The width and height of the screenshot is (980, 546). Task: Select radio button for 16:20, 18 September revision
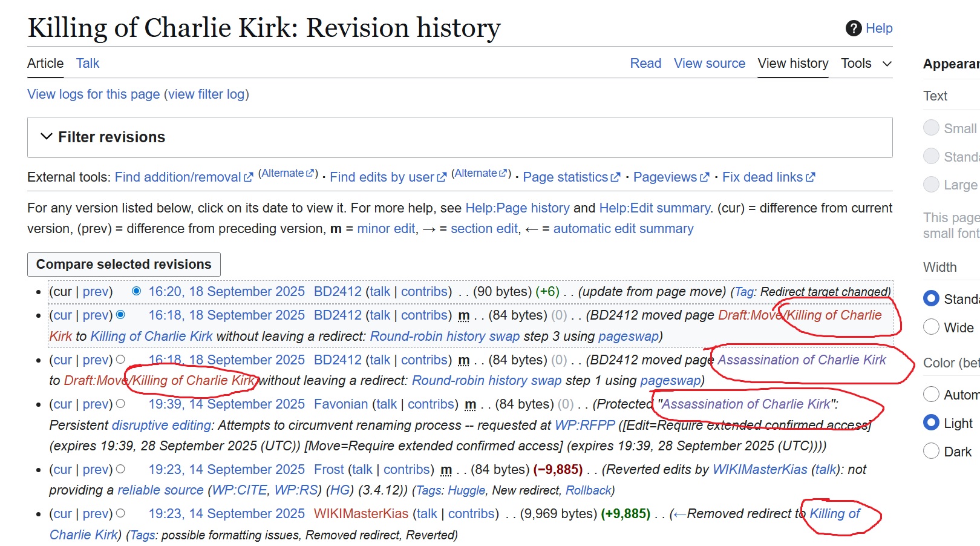click(x=137, y=291)
